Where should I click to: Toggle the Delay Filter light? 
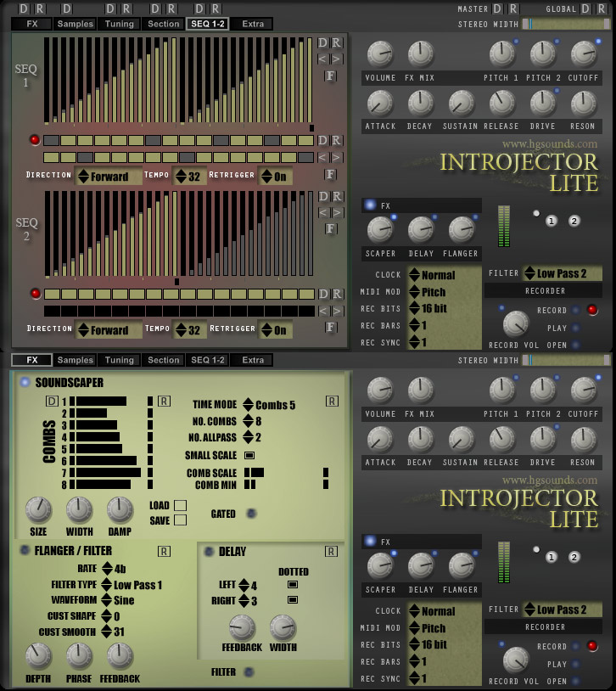[249, 672]
